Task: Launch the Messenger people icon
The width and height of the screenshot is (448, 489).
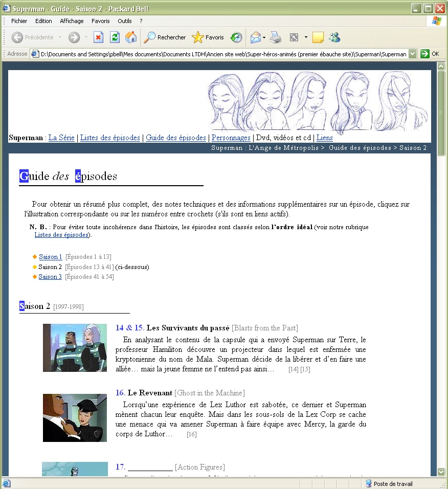Action: coord(334,37)
